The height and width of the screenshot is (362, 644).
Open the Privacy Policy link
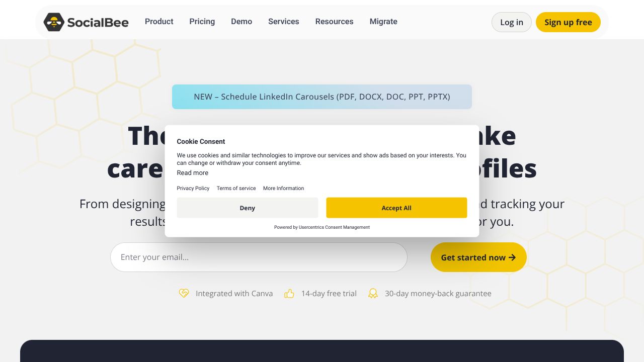click(x=193, y=188)
